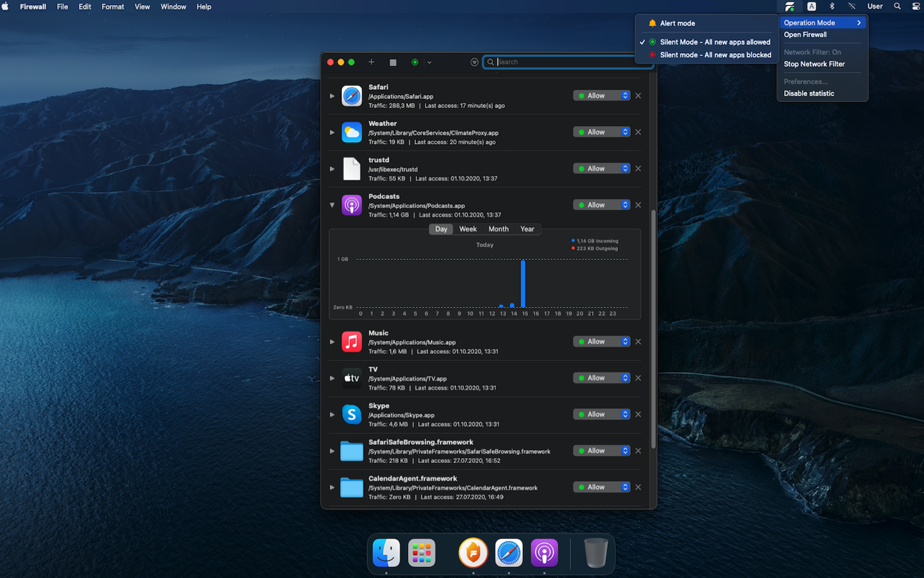Click the filter icon beside search field
This screenshot has height=578, width=924.
point(474,63)
